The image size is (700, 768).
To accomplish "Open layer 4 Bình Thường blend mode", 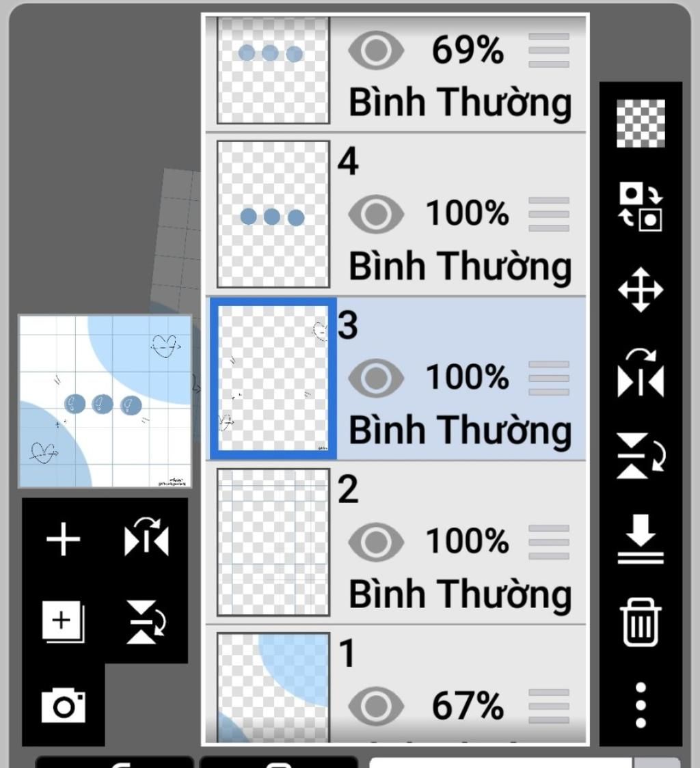I will [x=460, y=267].
